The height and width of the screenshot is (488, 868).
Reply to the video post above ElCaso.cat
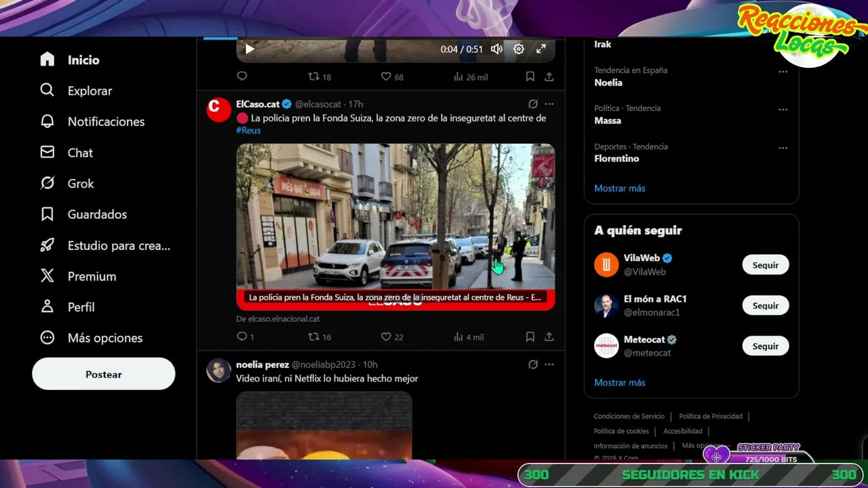[x=242, y=77]
